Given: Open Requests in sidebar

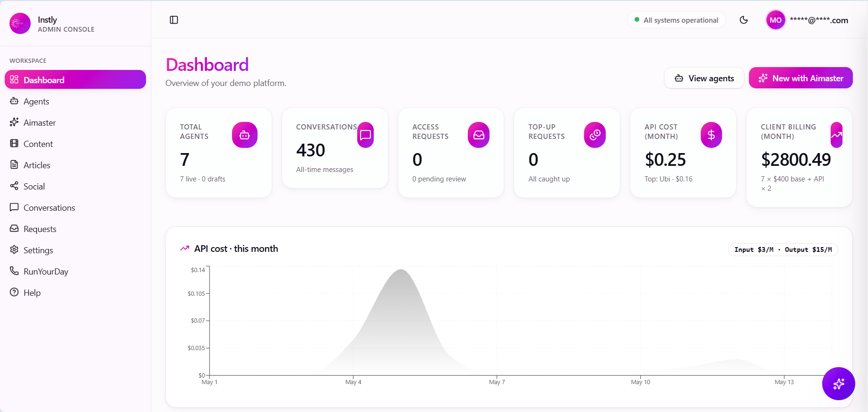Looking at the screenshot, I should [x=75, y=229].
